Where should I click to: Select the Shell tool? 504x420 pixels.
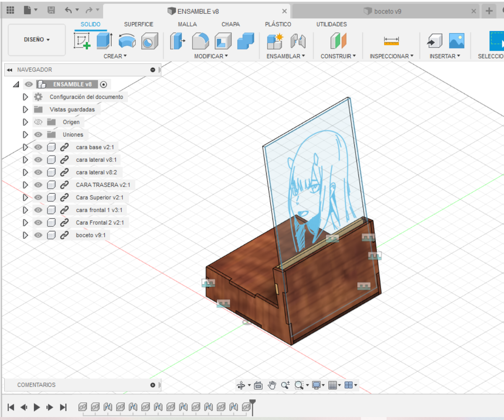[x=223, y=41]
